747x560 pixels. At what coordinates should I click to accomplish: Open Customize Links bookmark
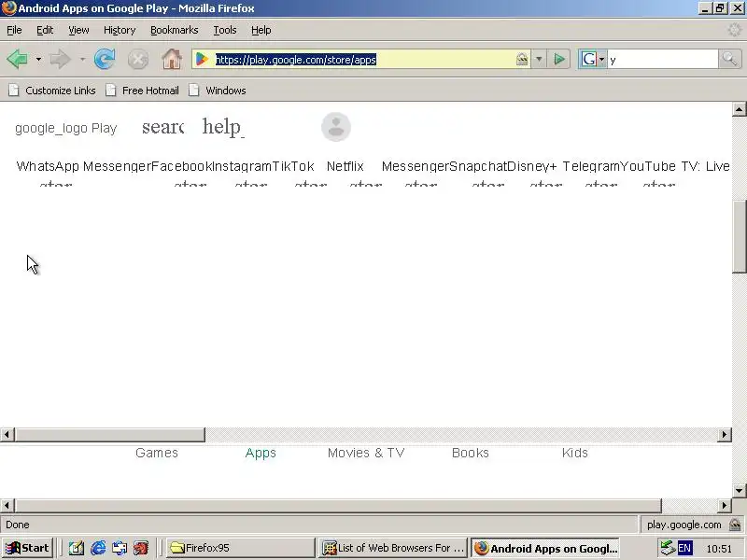[52, 91]
